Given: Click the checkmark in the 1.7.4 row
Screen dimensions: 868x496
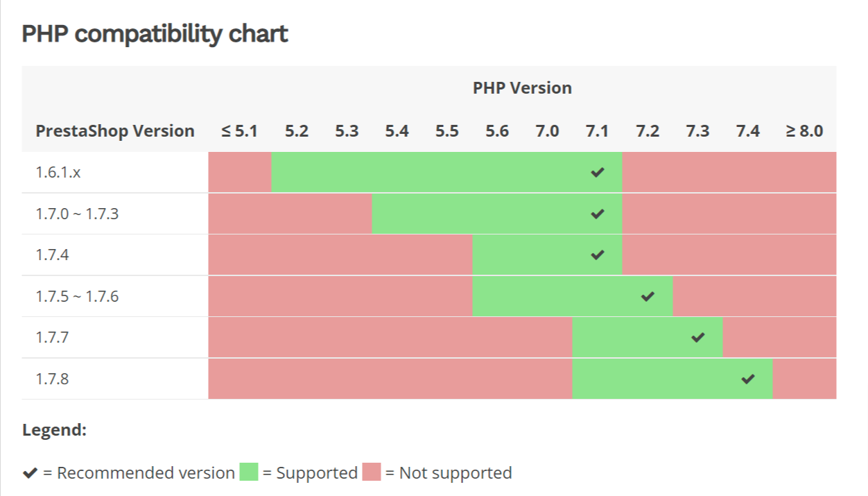Looking at the screenshot, I should pos(597,255).
